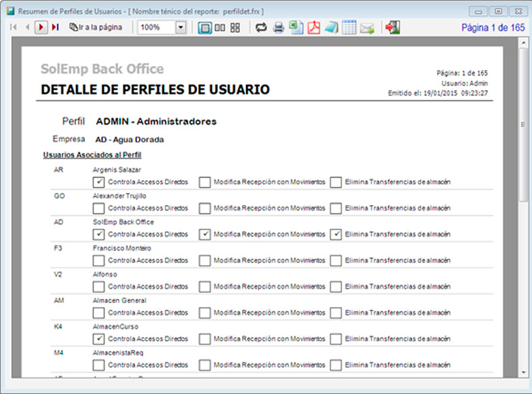Viewport: 532px width, 394px height.
Task: Jump to the last report page
Action: (x=55, y=28)
